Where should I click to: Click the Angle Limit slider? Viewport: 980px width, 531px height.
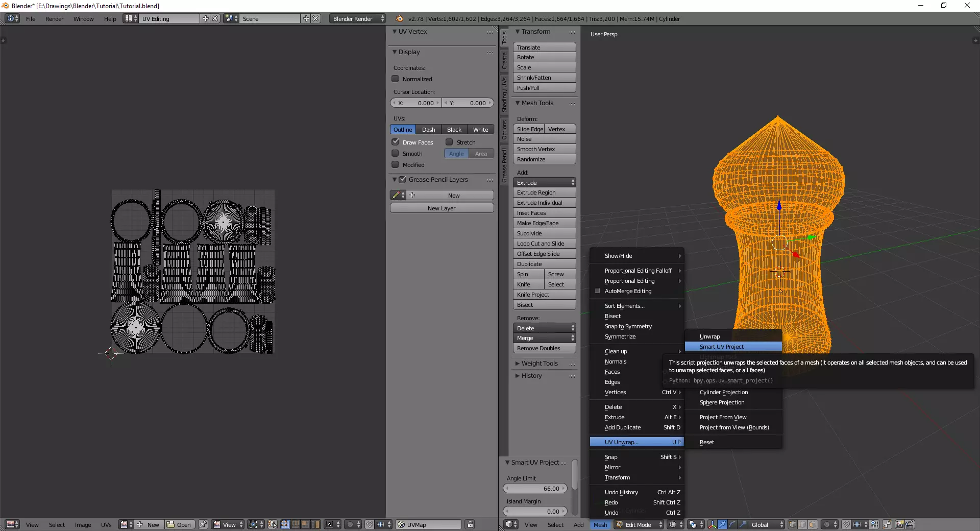pos(535,489)
